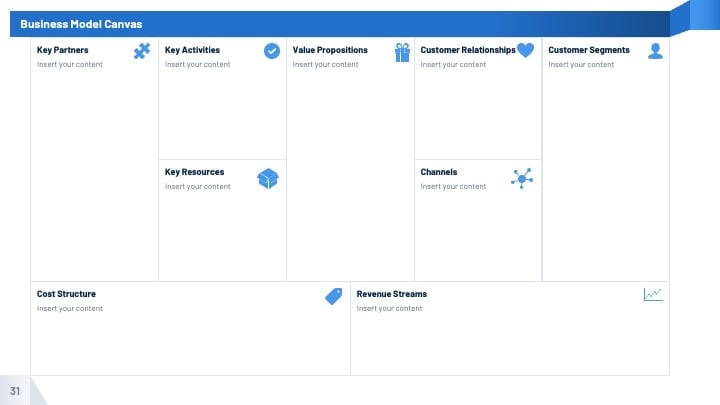The width and height of the screenshot is (720, 405).
Task: Click the puzzle piece icon in Key Partners
Action: coord(142,51)
